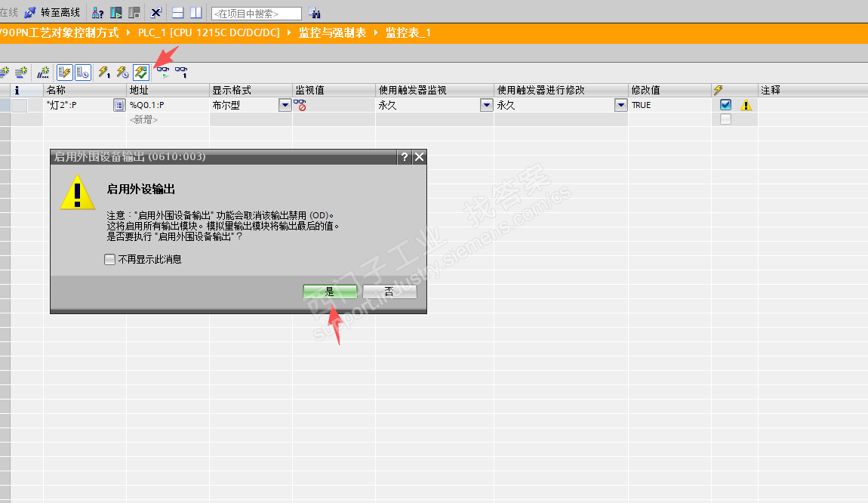Click 监控表_1 in breadcrumb
This screenshot has height=503, width=868.
click(x=408, y=32)
